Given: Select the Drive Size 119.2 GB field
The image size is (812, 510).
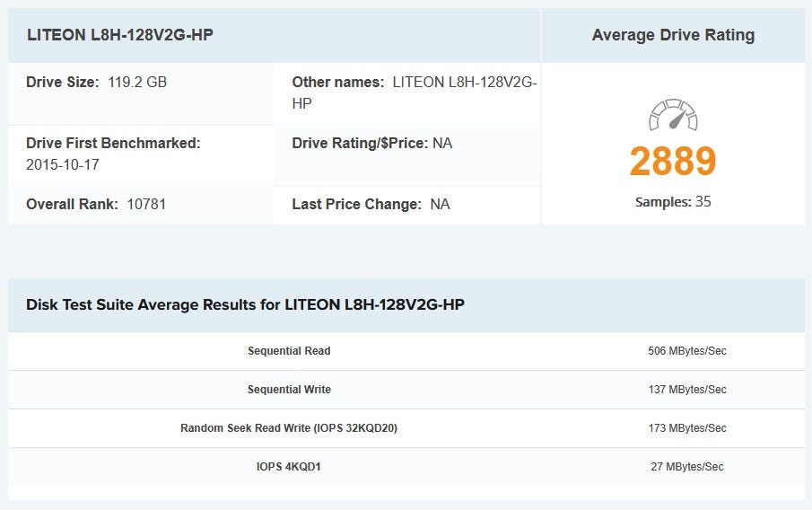Looking at the screenshot, I should (x=96, y=82).
